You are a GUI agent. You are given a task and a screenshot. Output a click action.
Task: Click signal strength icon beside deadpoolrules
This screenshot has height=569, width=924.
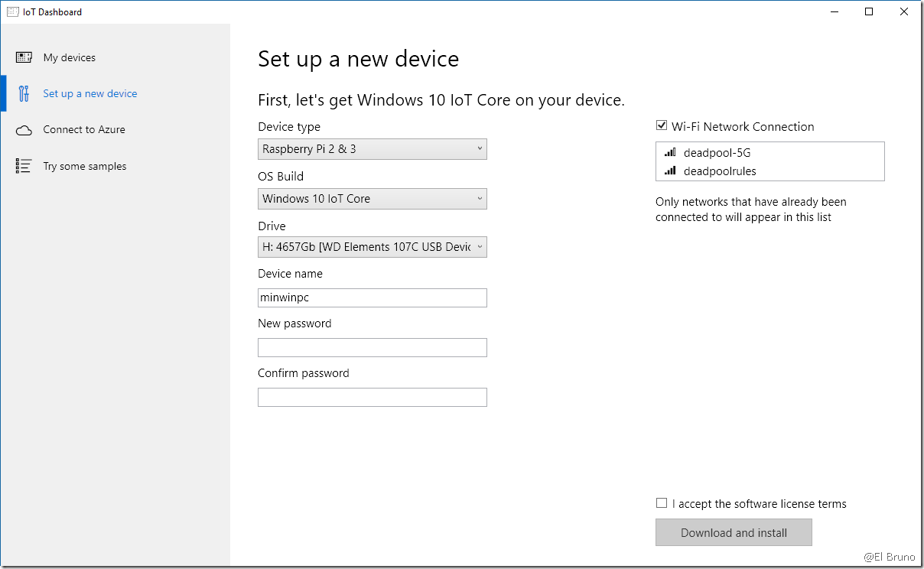pos(670,171)
